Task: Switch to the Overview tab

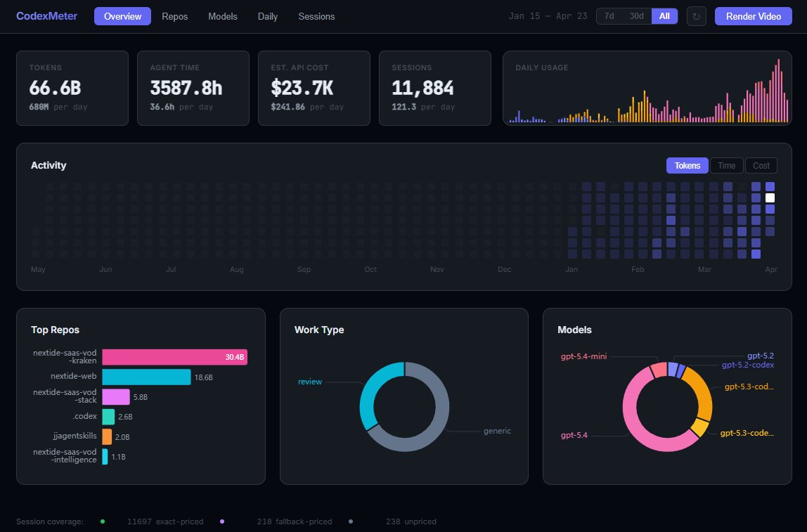Action: (122, 16)
